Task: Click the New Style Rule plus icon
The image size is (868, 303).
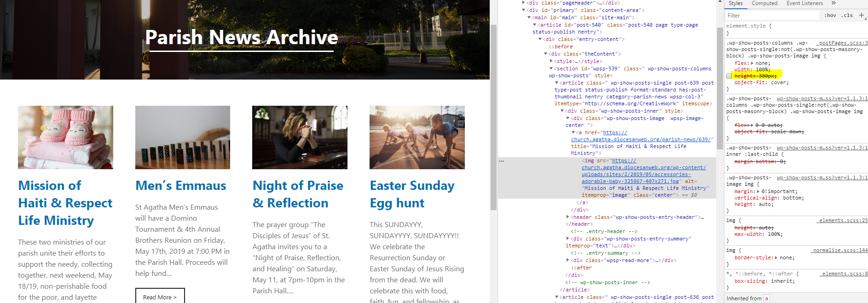Action: [x=862, y=15]
